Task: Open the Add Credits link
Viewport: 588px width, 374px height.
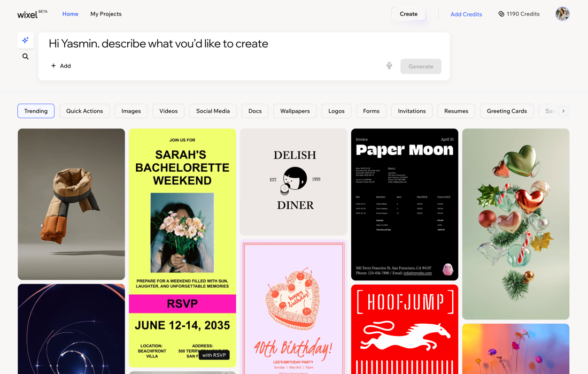Action: click(466, 14)
